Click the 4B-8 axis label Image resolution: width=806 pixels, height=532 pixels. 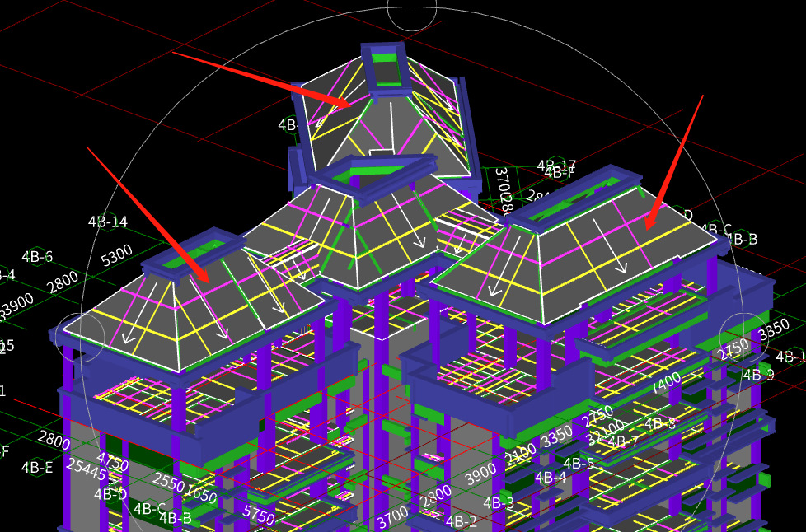pyautogui.click(x=659, y=423)
